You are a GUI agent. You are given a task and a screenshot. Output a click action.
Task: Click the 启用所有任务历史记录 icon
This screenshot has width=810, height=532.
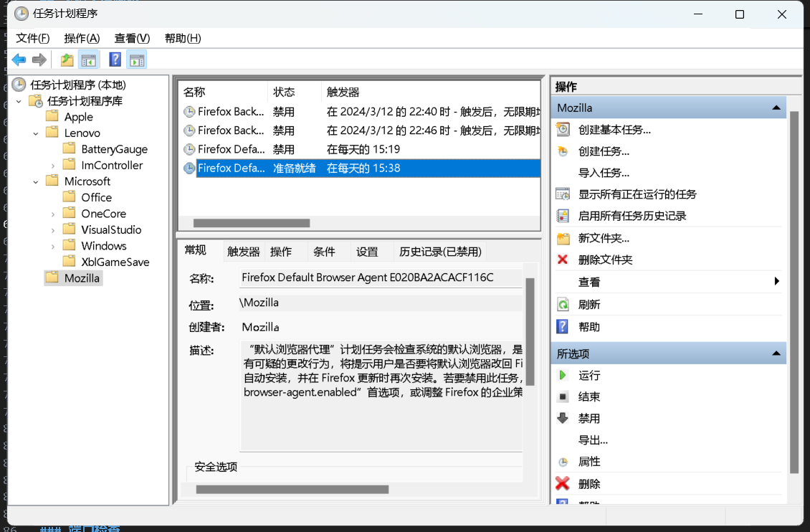click(x=563, y=216)
